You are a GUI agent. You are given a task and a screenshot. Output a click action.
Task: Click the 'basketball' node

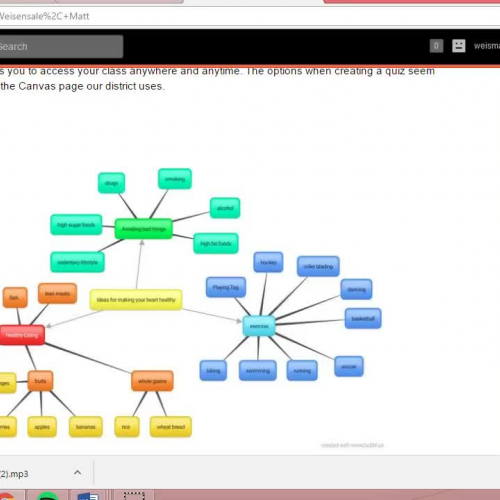pos(363,319)
